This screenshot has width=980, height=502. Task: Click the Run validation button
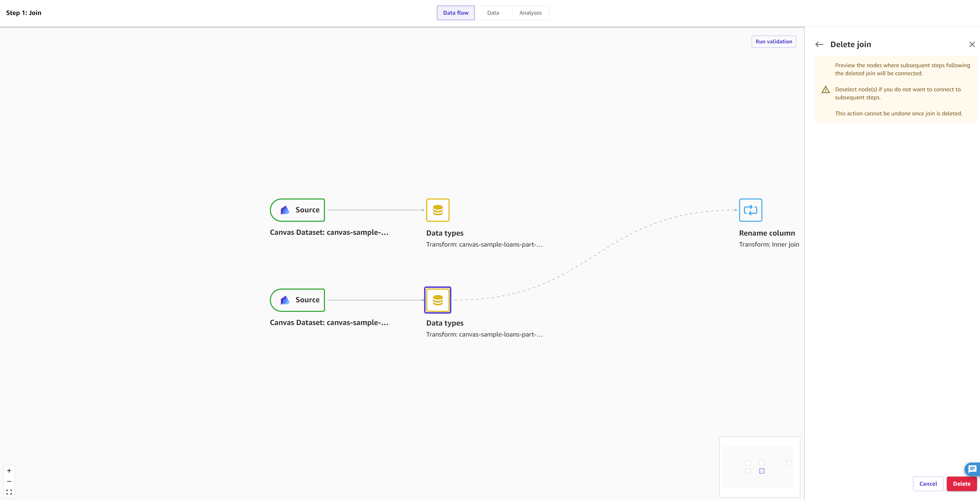pyautogui.click(x=774, y=41)
